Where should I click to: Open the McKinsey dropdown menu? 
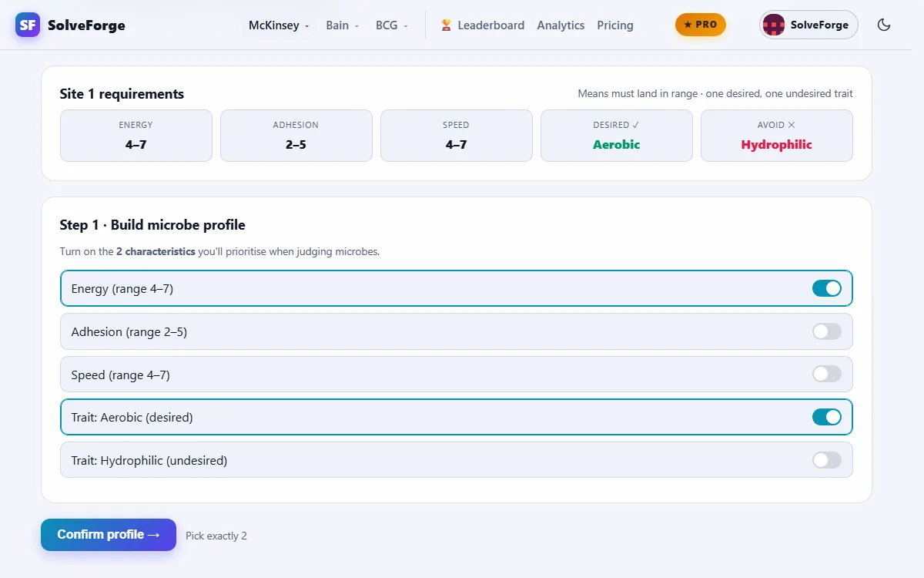(279, 25)
